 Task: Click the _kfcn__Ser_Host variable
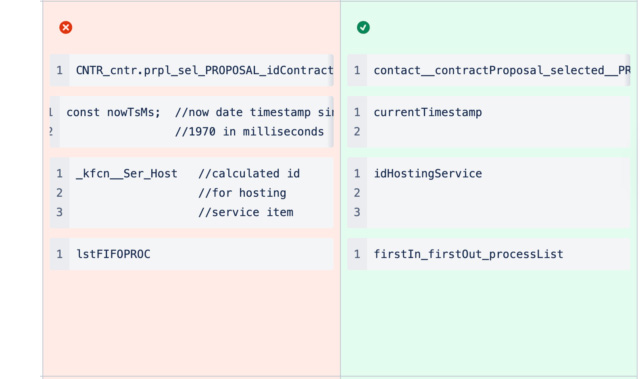click(127, 173)
